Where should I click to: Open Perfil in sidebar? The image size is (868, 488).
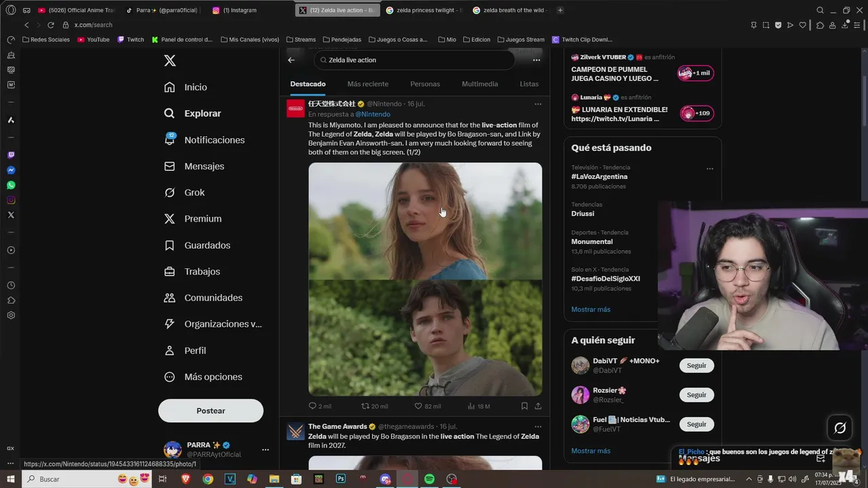(185, 350)
